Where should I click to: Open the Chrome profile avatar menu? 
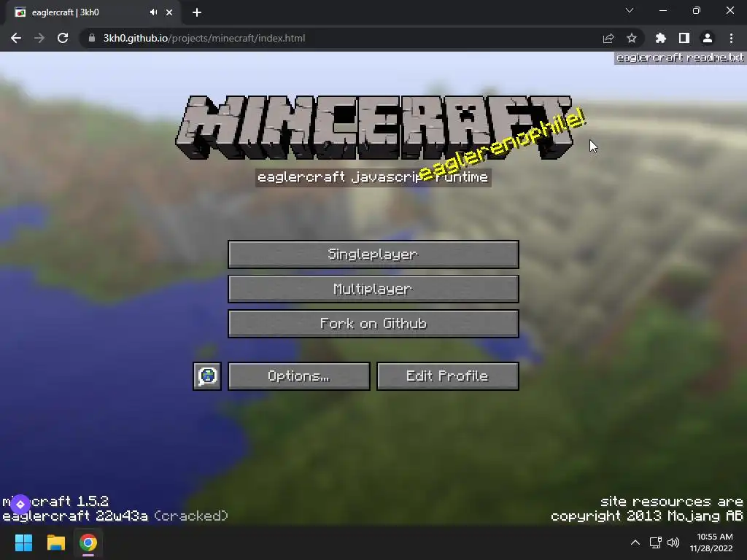708,38
